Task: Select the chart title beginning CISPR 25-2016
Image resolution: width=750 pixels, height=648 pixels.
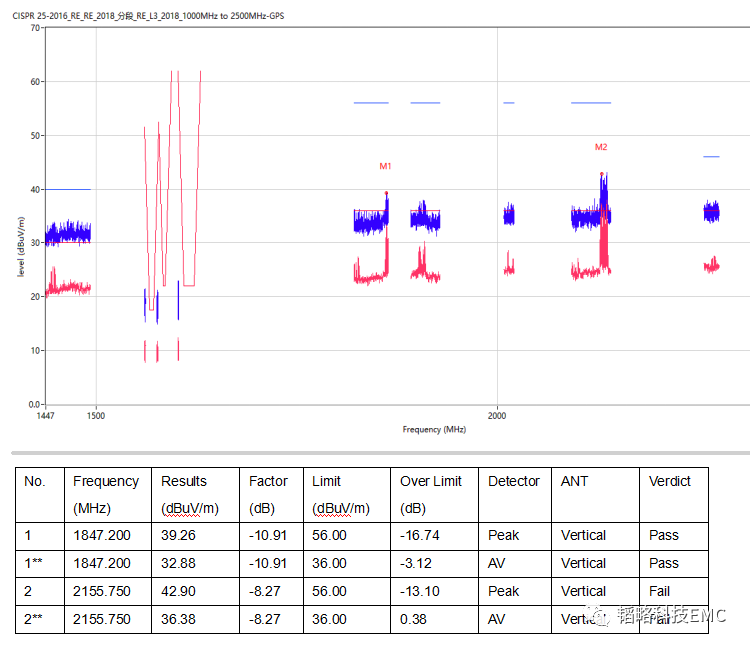Action: coord(148,17)
